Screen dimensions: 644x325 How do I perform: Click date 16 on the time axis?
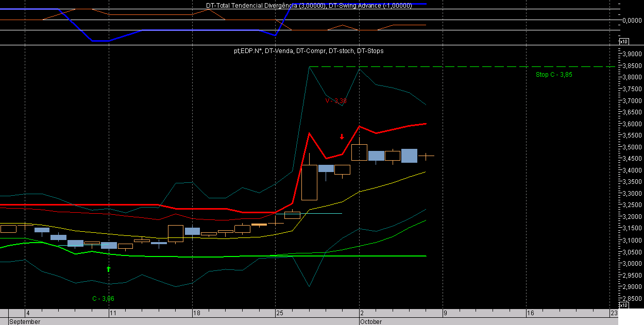[530, 313]
